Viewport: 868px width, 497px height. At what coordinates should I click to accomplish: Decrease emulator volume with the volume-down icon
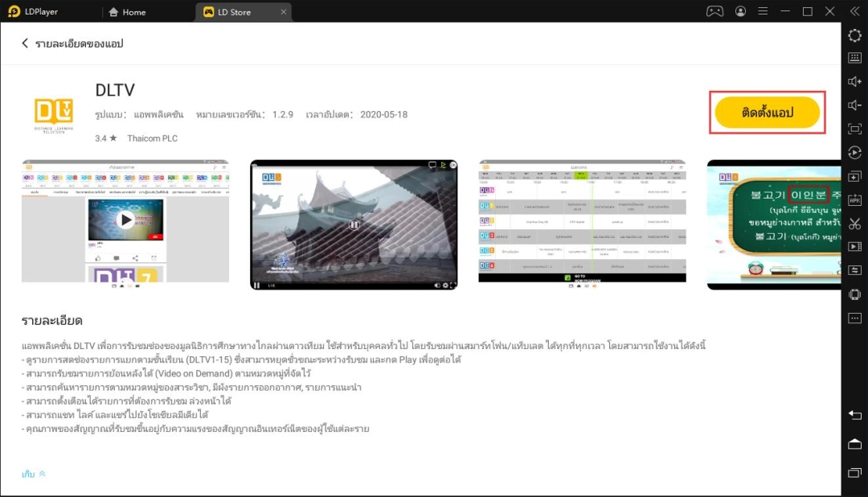(x=854, y=103)
